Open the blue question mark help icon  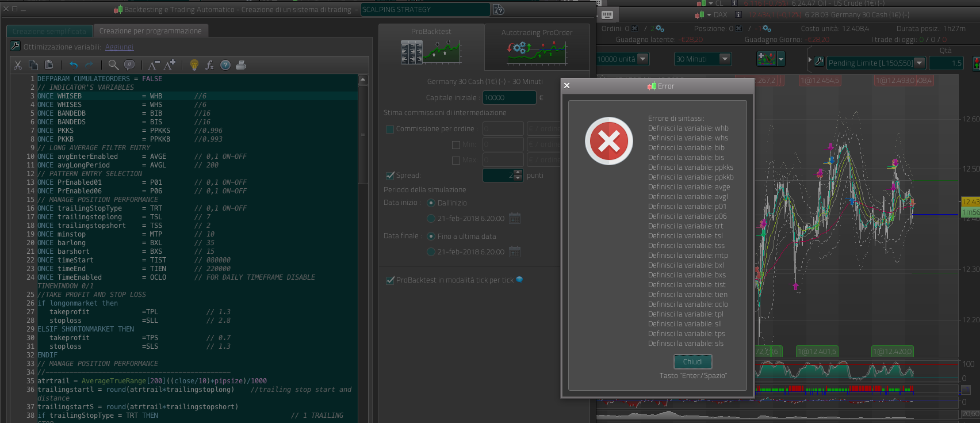[x=225, y=65]
